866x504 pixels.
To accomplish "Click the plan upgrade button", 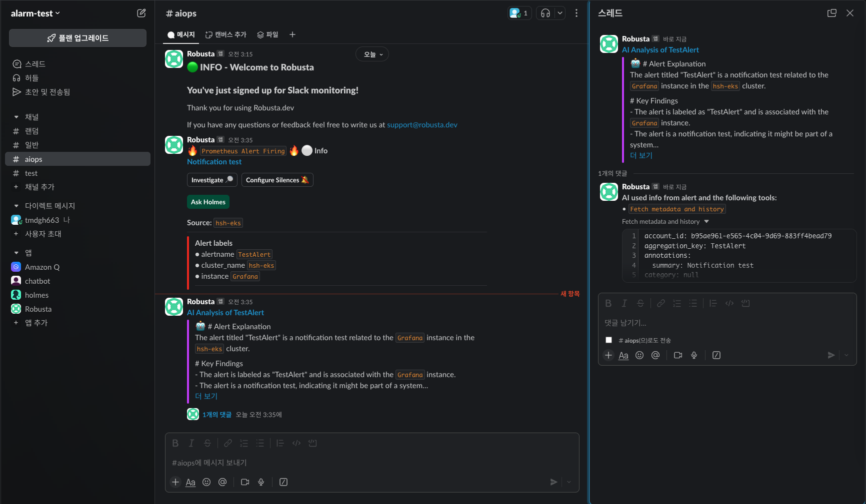I will point(77,38).
